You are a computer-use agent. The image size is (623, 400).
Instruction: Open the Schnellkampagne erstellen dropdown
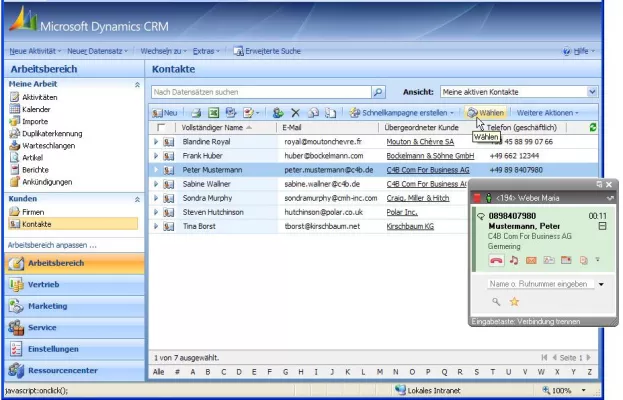[402, 113]
